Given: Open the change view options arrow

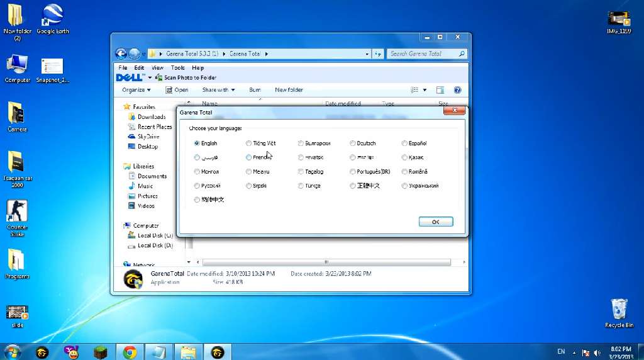Looking at the screenshot, I should click(x=425, y=90).
